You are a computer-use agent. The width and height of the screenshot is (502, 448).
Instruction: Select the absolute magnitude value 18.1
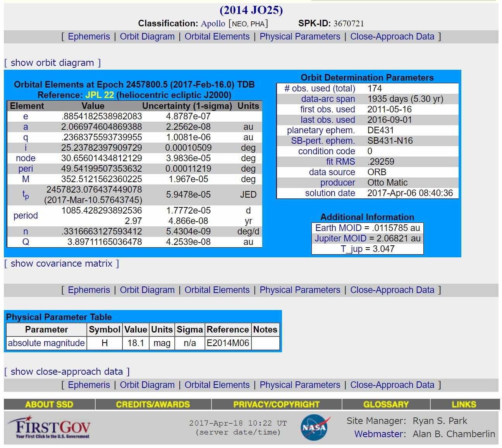click(136, 343)
